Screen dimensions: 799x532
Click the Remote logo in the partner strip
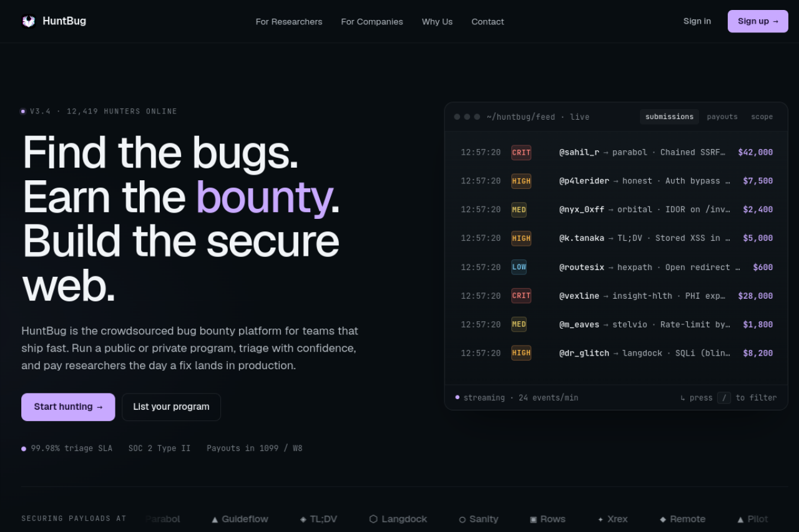tap(682, 519)
